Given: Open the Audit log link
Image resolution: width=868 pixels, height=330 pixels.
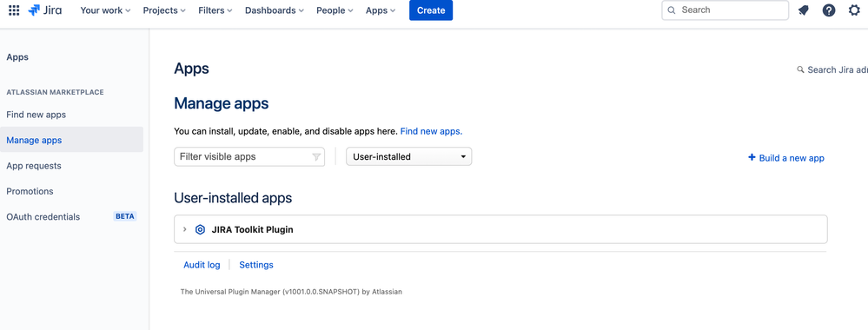Looking at the screenshot, I should (x=202, y=265).
